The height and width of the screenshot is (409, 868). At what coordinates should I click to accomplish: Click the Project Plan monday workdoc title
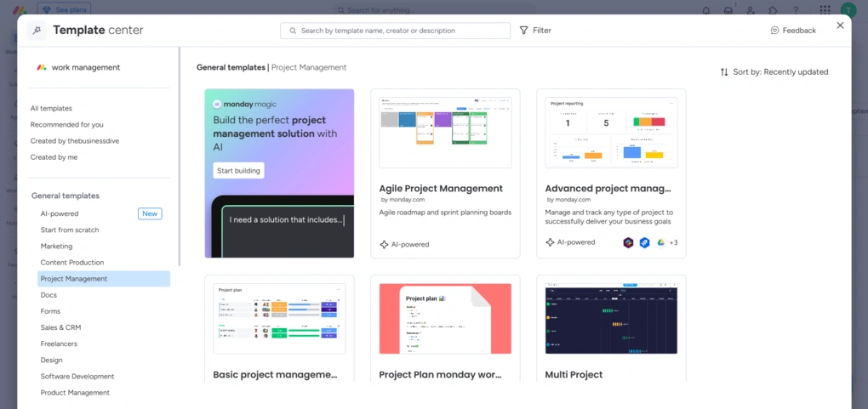pyautogui.click(x=440, y=375)
